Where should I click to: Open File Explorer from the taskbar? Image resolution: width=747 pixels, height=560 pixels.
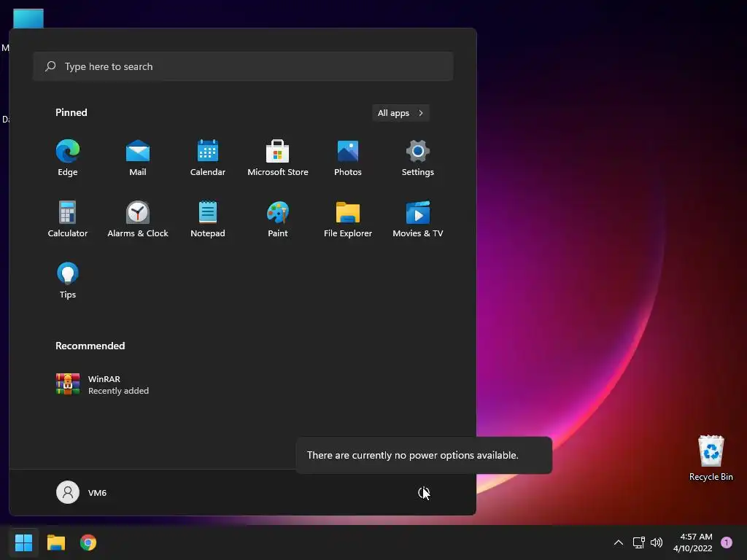55,542
